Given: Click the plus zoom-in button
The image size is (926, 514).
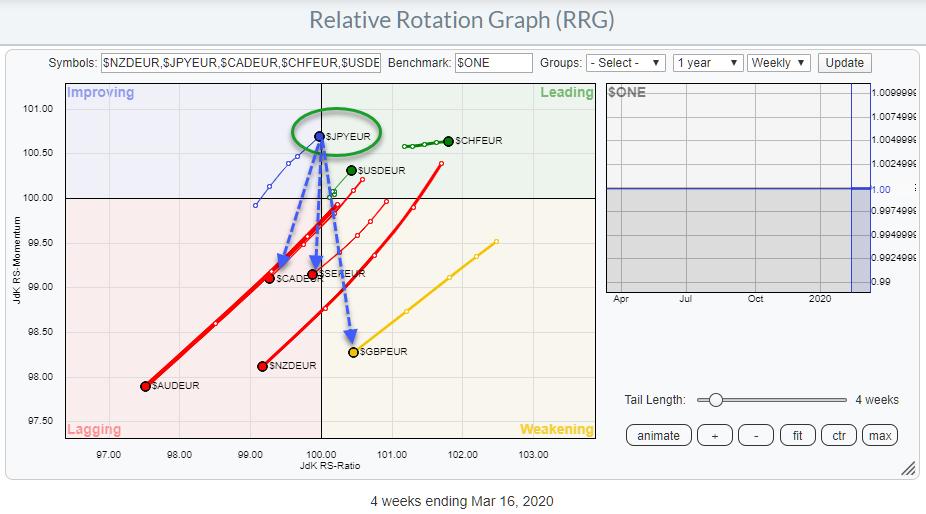Looking at the screenshot, I should coord(714,435).
